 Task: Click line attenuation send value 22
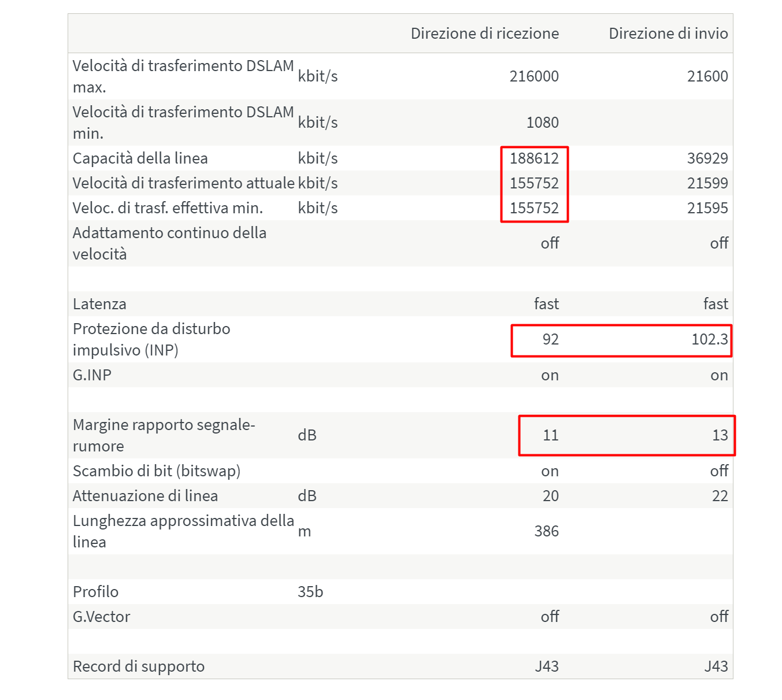(720, 496)
